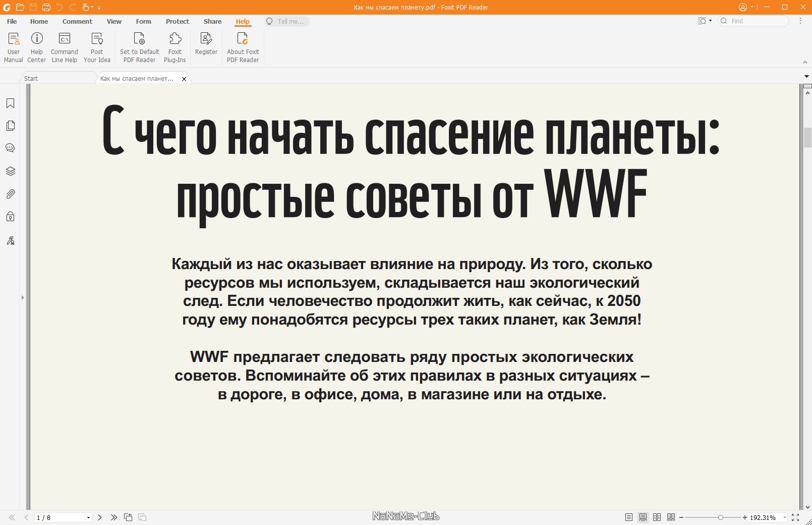Open the page number dropdown
Screen dimensions: 812x525
pos(88,517)
